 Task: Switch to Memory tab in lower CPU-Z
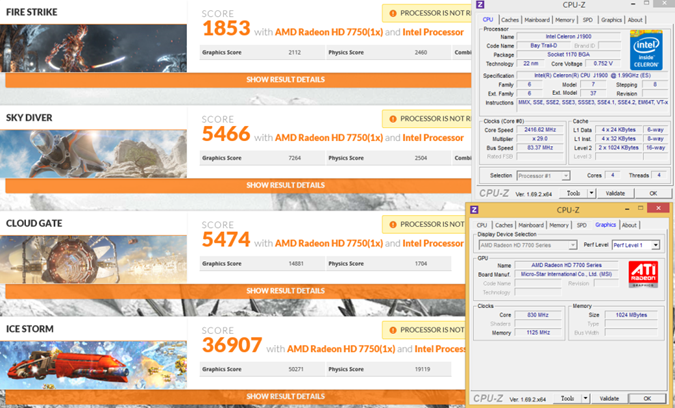[559, 225]
